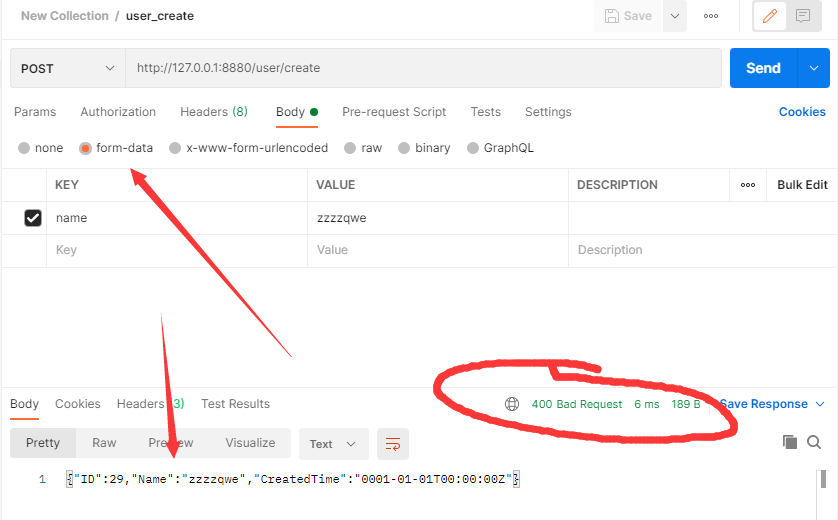The height and width of the screenshot is (520, 838).
Task: Uncheck the name parameter checkbox
Action: click(x=33, y=218)
